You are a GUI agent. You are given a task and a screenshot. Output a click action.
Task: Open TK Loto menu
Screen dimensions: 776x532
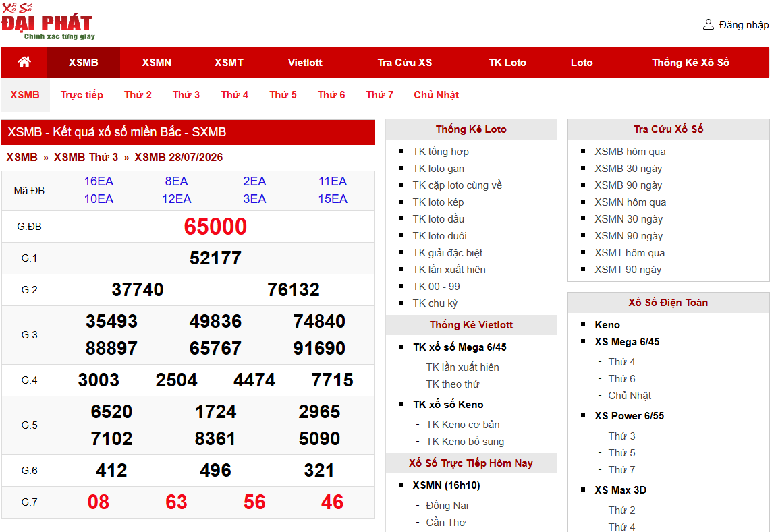click(x=507, y=62)
